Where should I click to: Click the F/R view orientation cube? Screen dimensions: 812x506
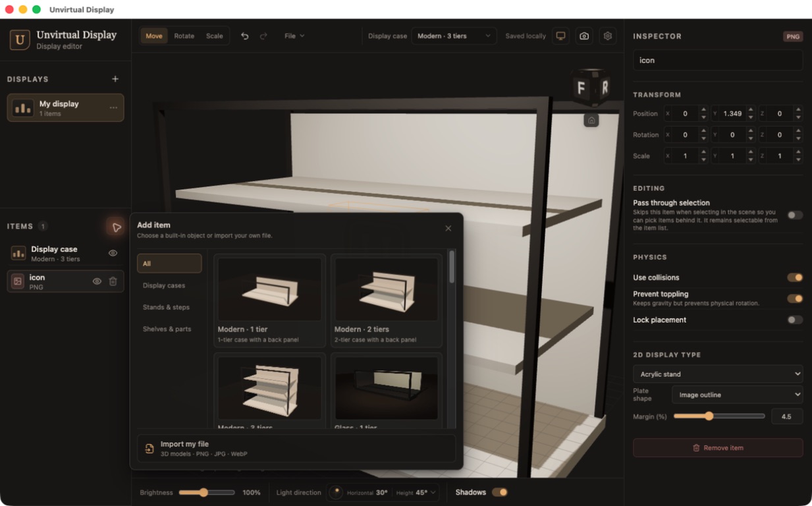[591, 86]
